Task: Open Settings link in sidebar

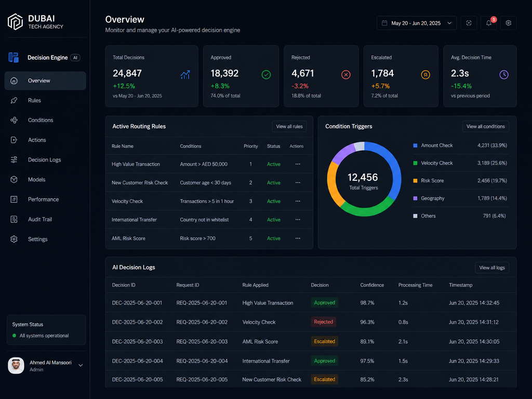Action: (x=45, y=239)
